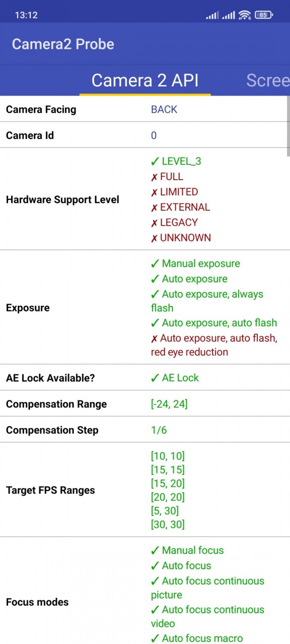Tap the Compensation Step value 1/6
Image resolution: width=290 pixels, height=644 pixels.
(159, 430)
